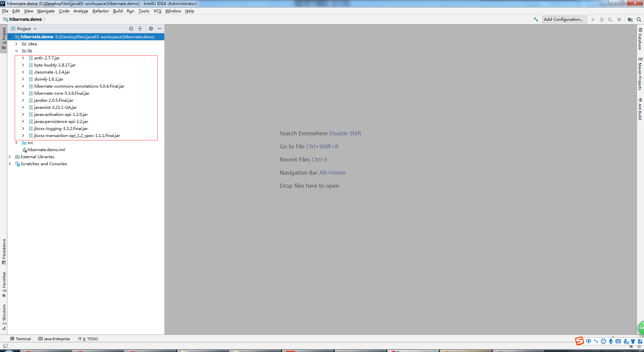Expand the .idea folder
Viewport: 644px width, 352px height.
[16, 44]
